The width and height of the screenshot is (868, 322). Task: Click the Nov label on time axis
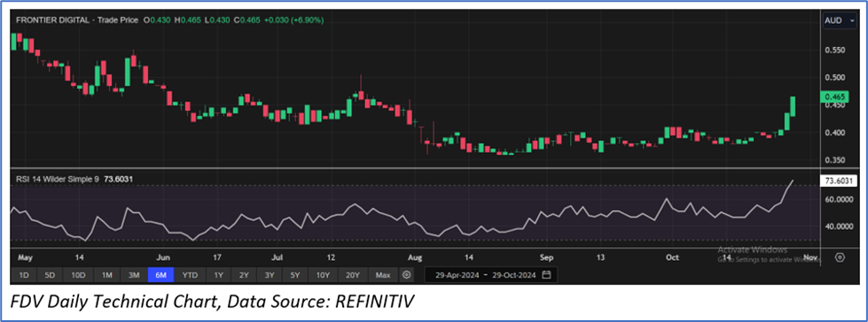click(810, 258)
